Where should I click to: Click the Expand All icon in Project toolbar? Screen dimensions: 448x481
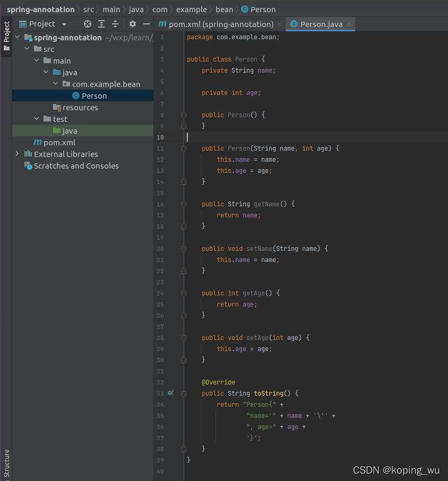(101, 24)
